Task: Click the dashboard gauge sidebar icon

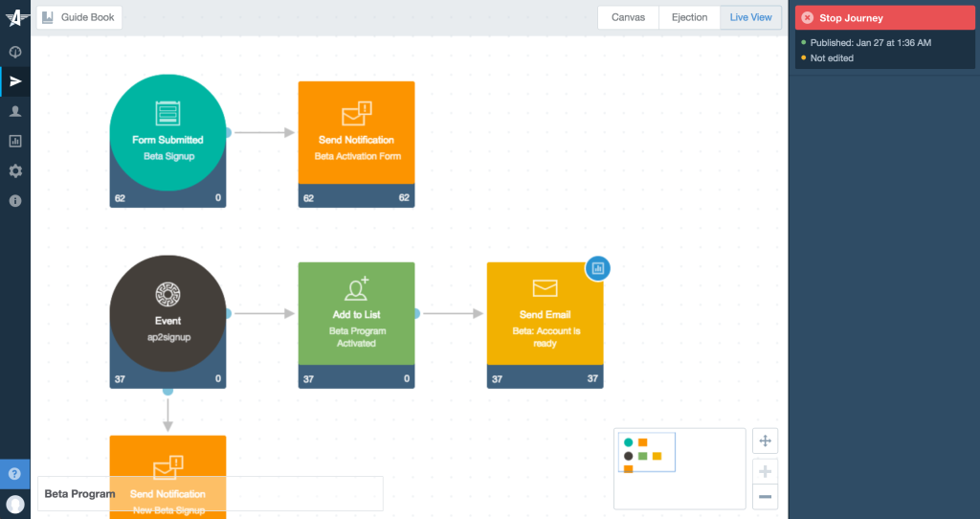Action: pos(15,51)
